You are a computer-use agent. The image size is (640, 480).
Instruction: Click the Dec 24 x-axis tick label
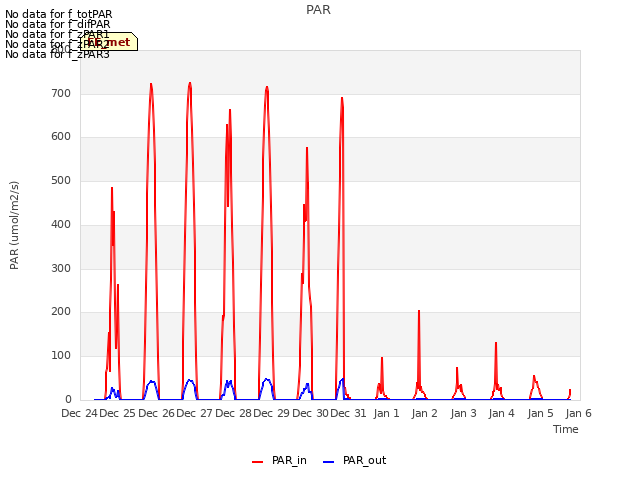click(x=80, y=413)
